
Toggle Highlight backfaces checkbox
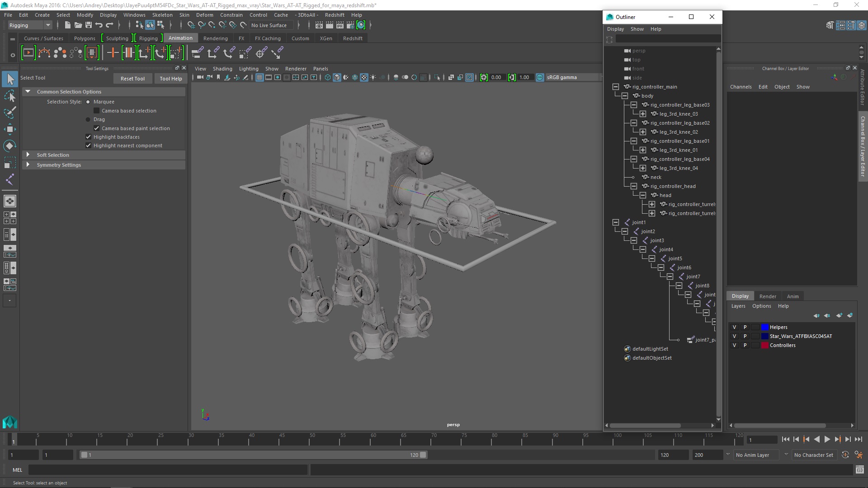88,137
